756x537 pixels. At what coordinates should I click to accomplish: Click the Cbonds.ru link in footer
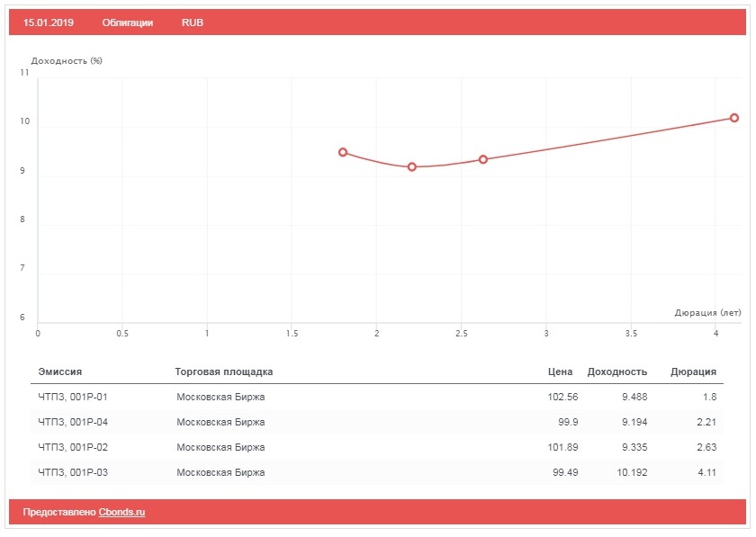(121, 512)
